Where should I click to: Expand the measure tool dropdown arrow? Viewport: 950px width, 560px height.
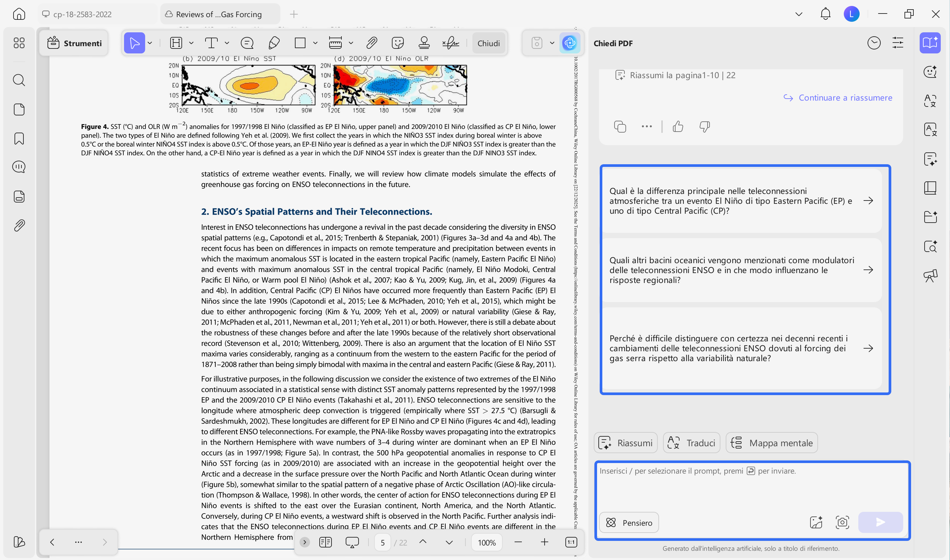[351, 43]
